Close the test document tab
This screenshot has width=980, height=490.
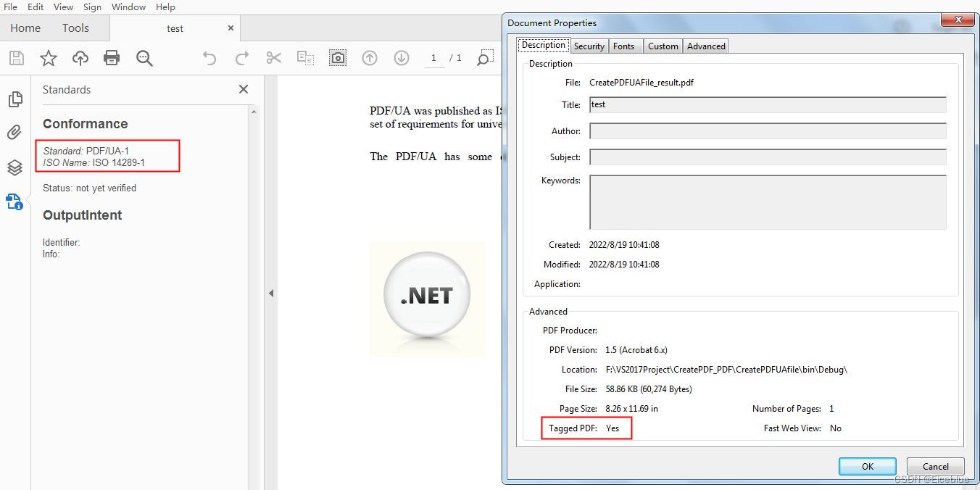pyautogui.click(x=231, y=28)
